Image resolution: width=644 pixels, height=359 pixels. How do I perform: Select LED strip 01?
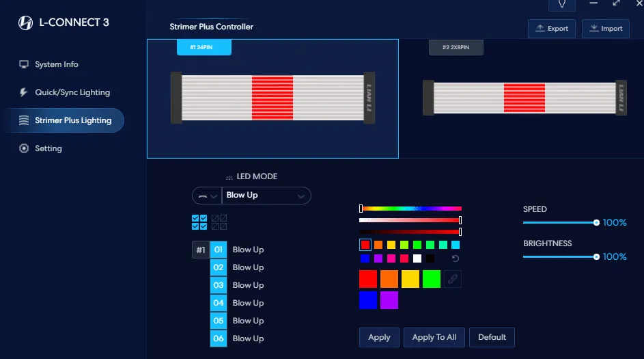[219, 250]
